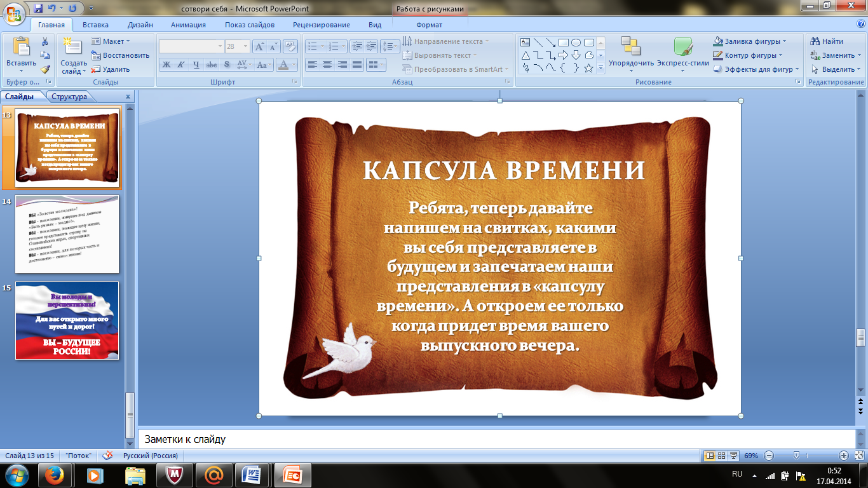Click the Восстановить reset button
Viewport: 868px width, 488px height.
(120, 55)
